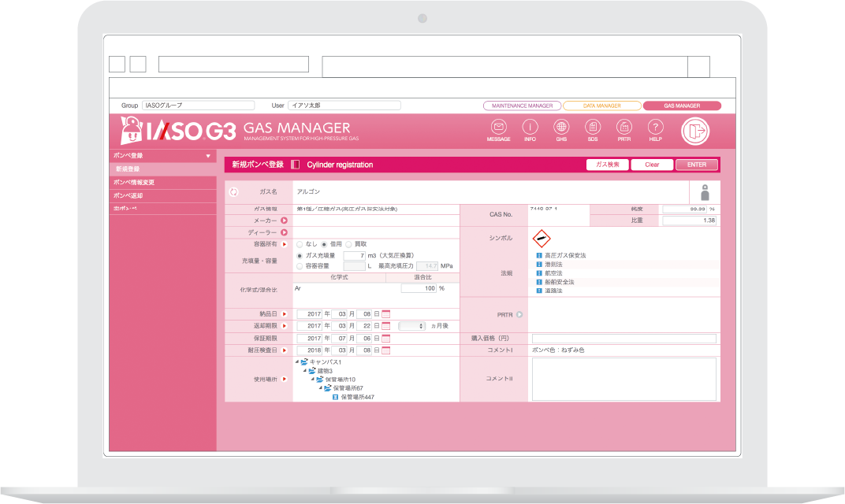The image size is (845, 504).
Task: Click the arrow icon next to ディーラー
Action: (x=284, y=232)
